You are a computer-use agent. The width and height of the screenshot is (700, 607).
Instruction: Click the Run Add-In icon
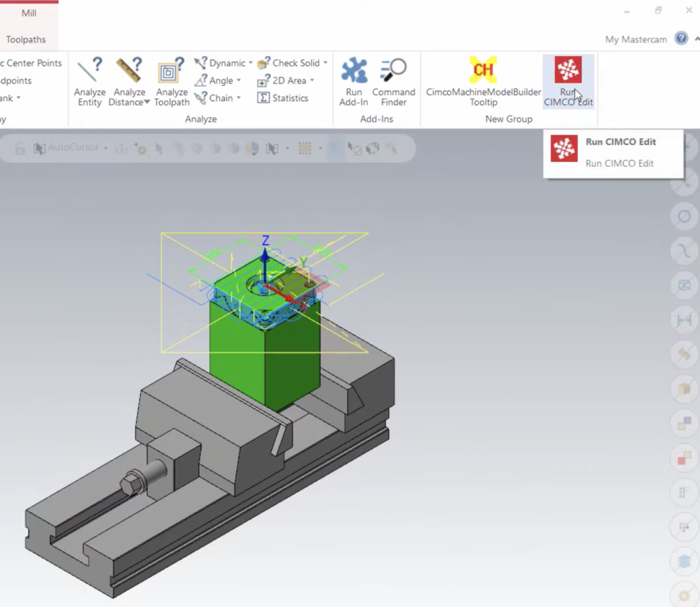354,70
